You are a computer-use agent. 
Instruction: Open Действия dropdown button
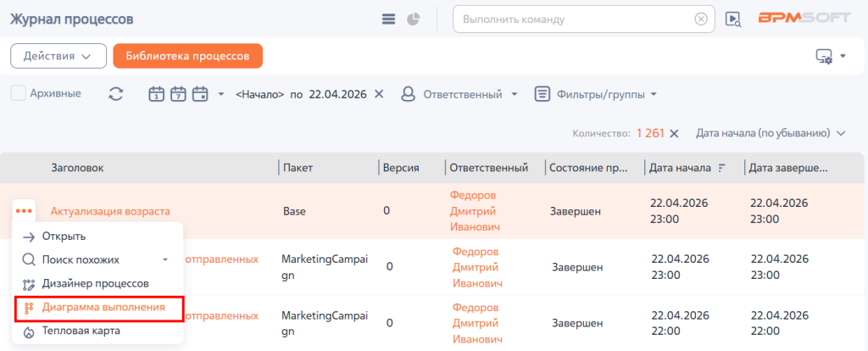pyautogui.click(x=58, y=56)
